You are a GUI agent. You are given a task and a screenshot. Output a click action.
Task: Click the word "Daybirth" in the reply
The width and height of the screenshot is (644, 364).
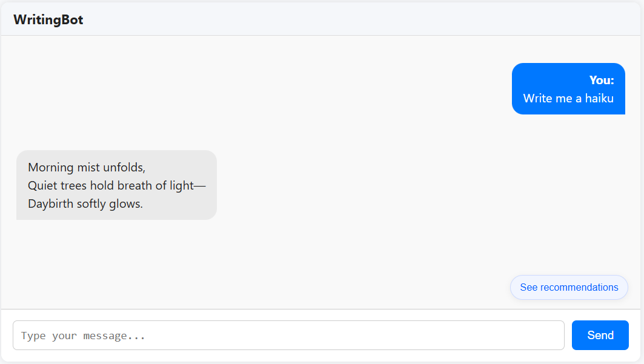[51, 204]
